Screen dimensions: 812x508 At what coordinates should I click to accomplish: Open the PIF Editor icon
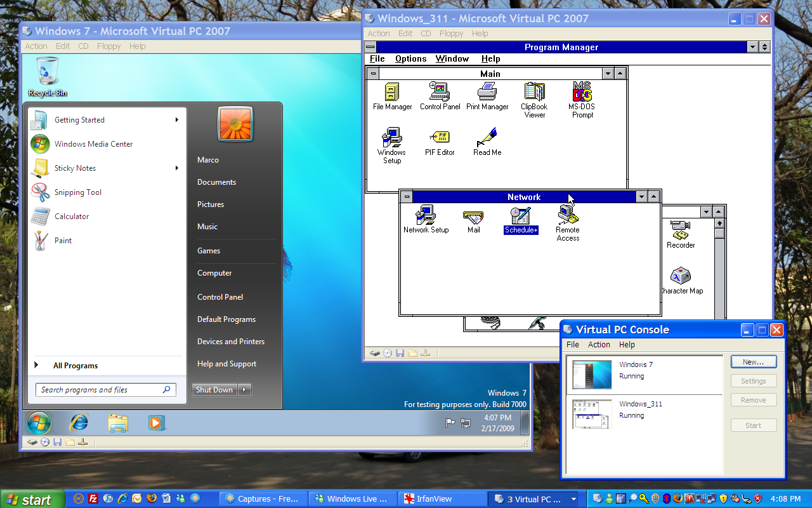pos(440,143)
